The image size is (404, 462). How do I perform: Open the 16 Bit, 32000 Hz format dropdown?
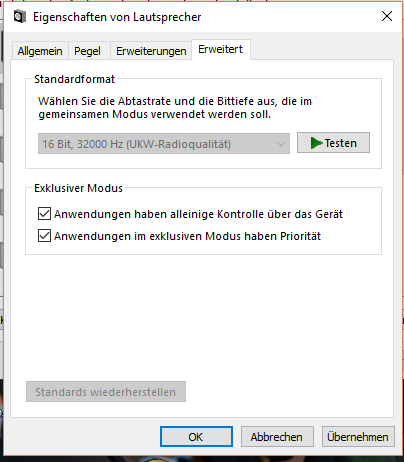pos(164,144)
